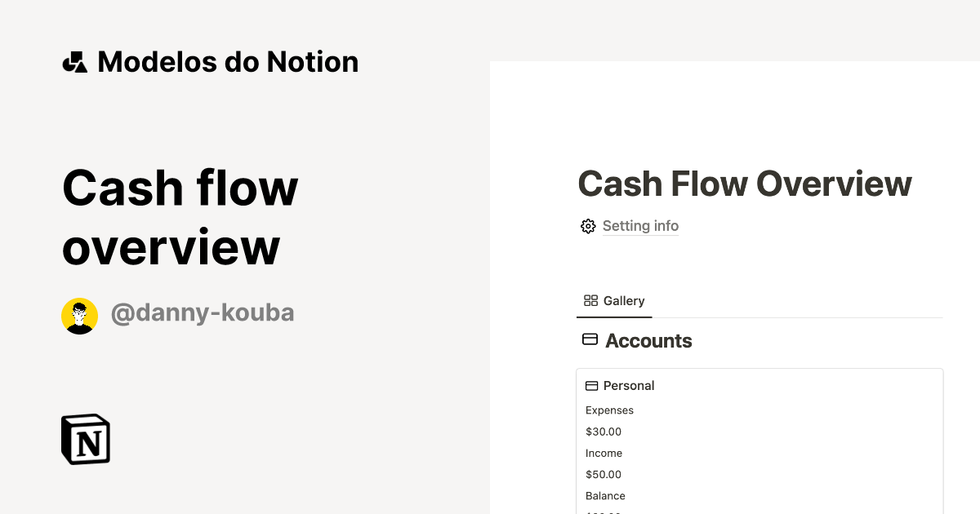This screenshot has height=514, width=980.
Task: Click the gear icon next to Setting info
Action: pyautogui.click(x=587, y=226)
